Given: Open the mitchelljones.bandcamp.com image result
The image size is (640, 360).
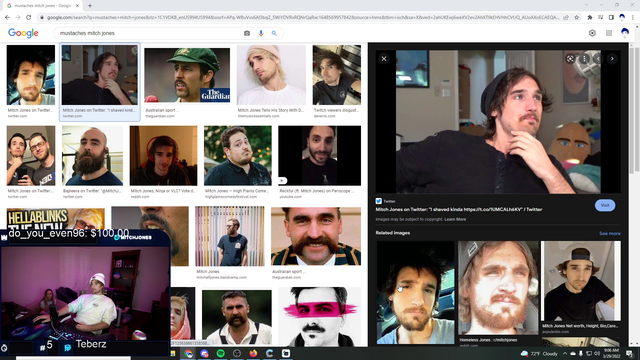Looking at the screenshot, I should click(229, 237).
